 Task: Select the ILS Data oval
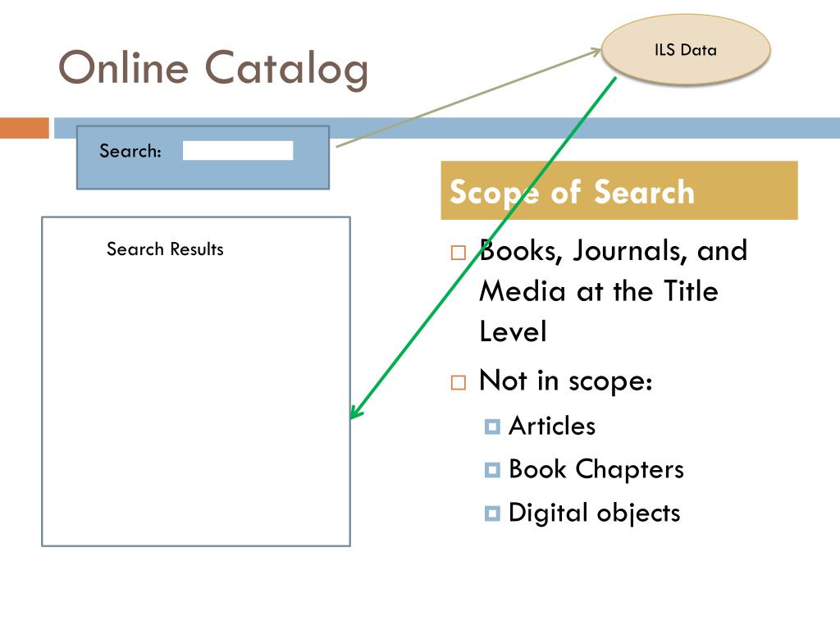pyautogui.click(x=686, y=50)
